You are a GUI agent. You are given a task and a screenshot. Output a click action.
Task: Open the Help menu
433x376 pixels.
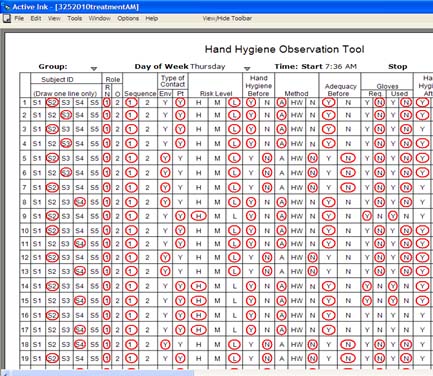152,19
